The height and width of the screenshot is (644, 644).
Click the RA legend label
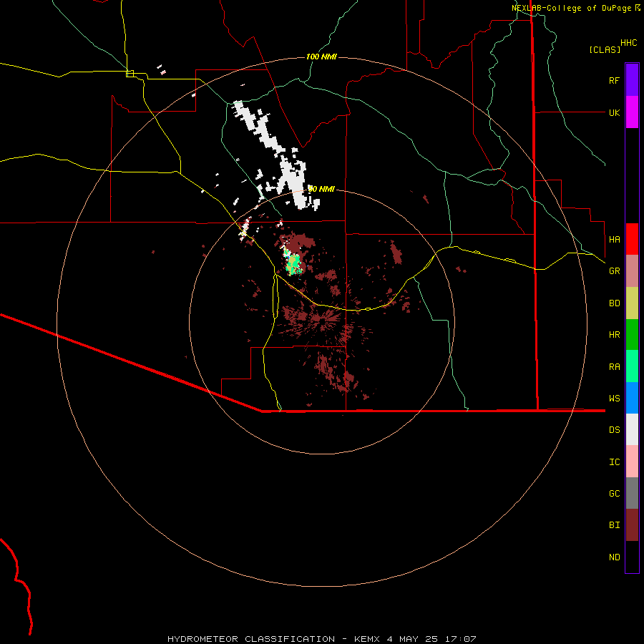point(614,367)
